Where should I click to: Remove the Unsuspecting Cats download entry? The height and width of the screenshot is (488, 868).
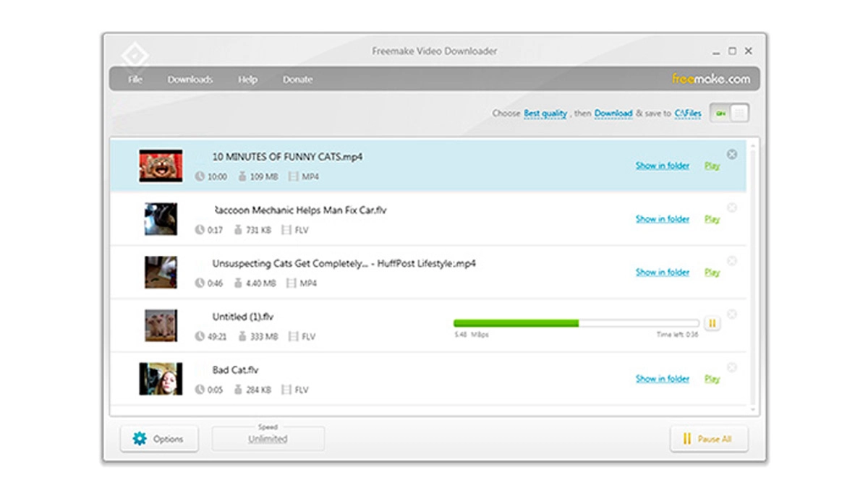coord(731,261)
